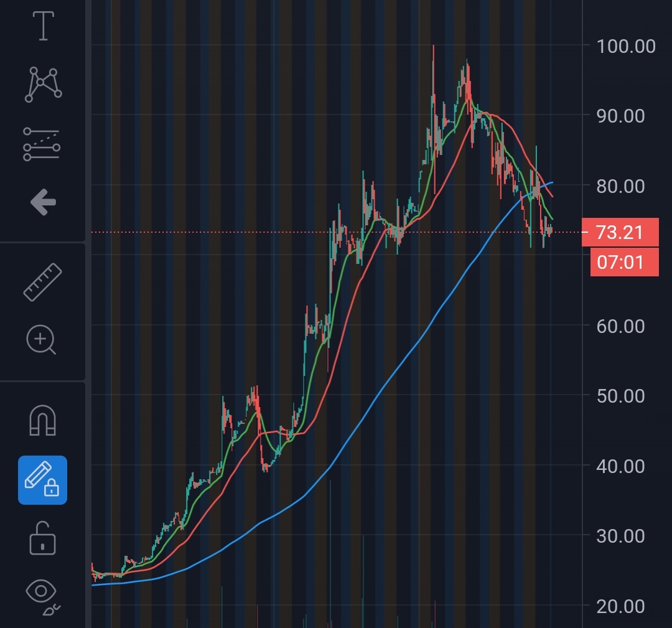Screen dimensions: 672x628
Task: Click the 20.00 price axis label
Action: tap(625, 605)
